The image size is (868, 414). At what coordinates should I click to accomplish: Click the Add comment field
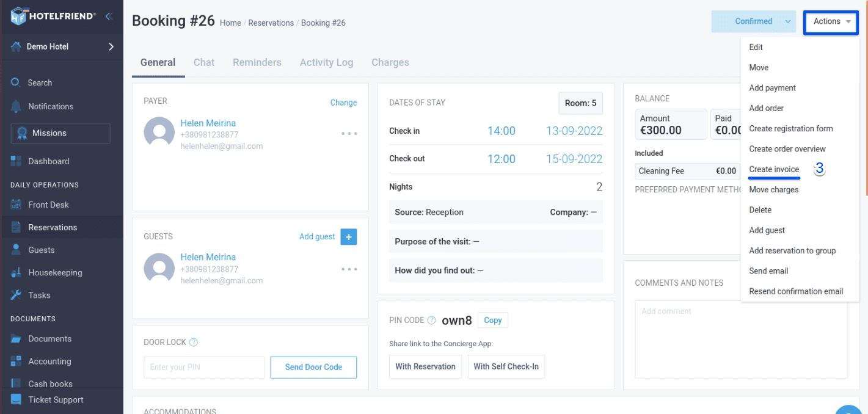click(741, 339)
